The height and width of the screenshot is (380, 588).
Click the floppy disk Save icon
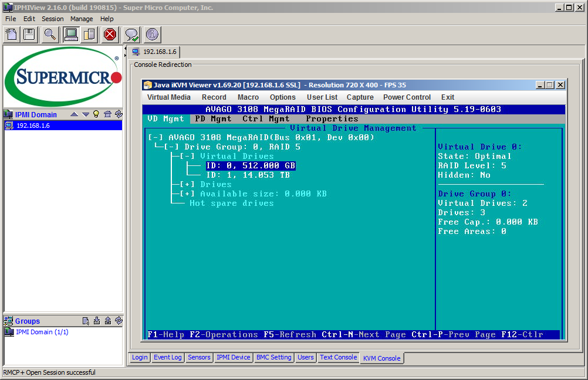(x=29, y=35)
